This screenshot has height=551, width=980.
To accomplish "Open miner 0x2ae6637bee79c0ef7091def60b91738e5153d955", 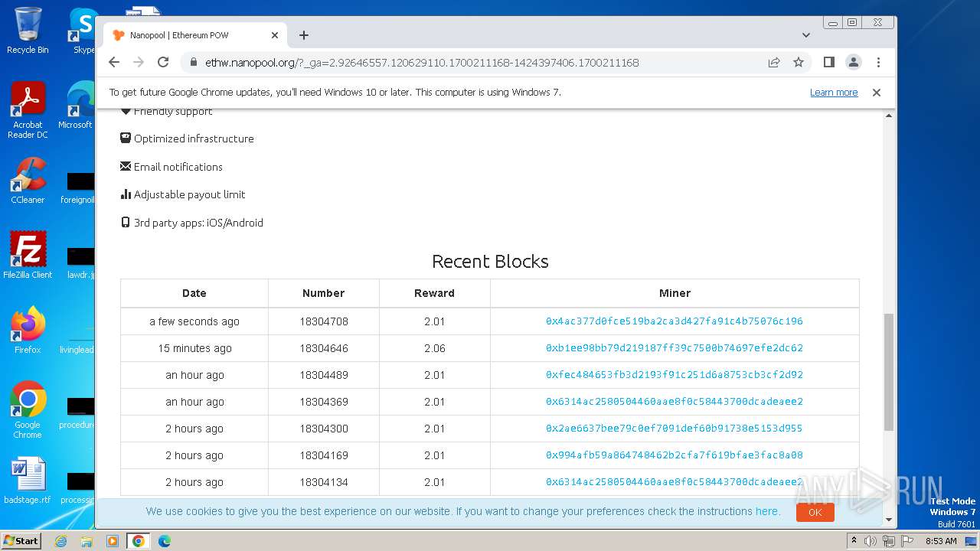I will pos(675,429).
